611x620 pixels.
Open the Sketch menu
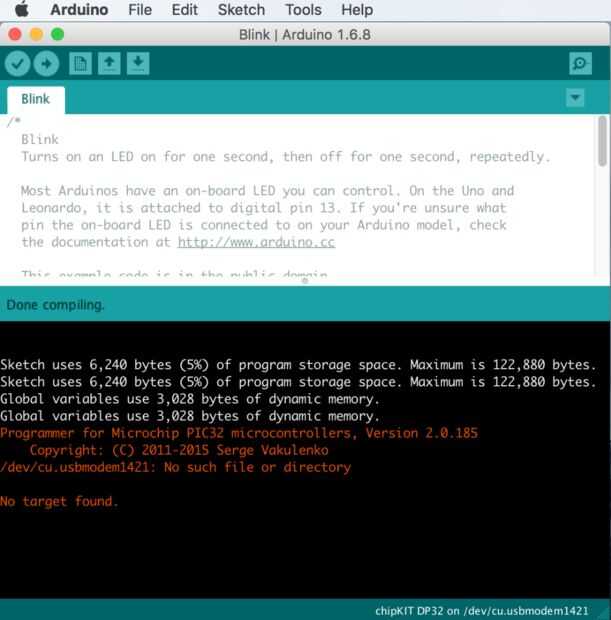click(x=241, y=9)
